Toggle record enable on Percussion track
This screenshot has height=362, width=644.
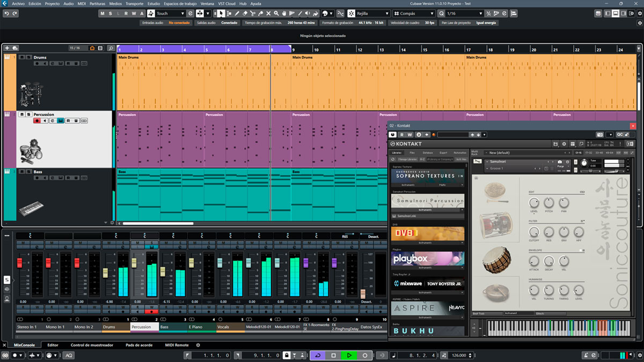tap(37, 121)
